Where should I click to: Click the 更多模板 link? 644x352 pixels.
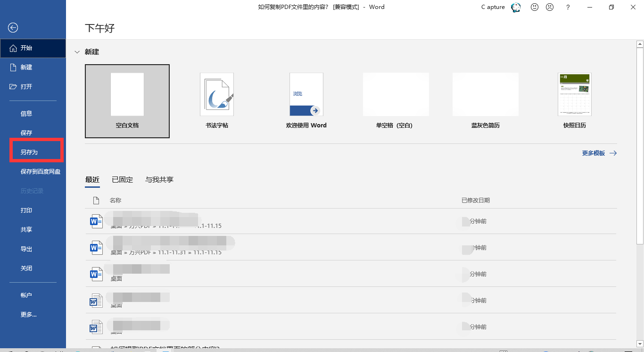pos(599,153)
